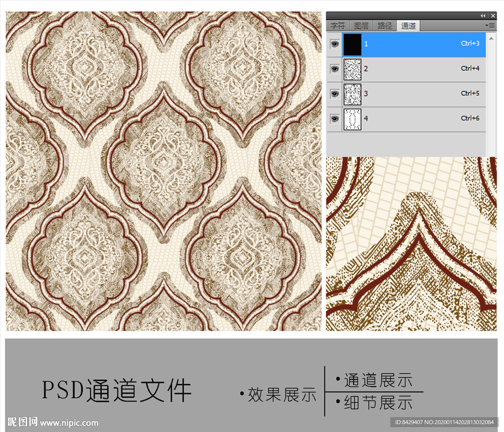The width and height of the screenshot is (504, 432).
Task: Click the thumbnail of channel 3
Action: [x=352, y=94]
